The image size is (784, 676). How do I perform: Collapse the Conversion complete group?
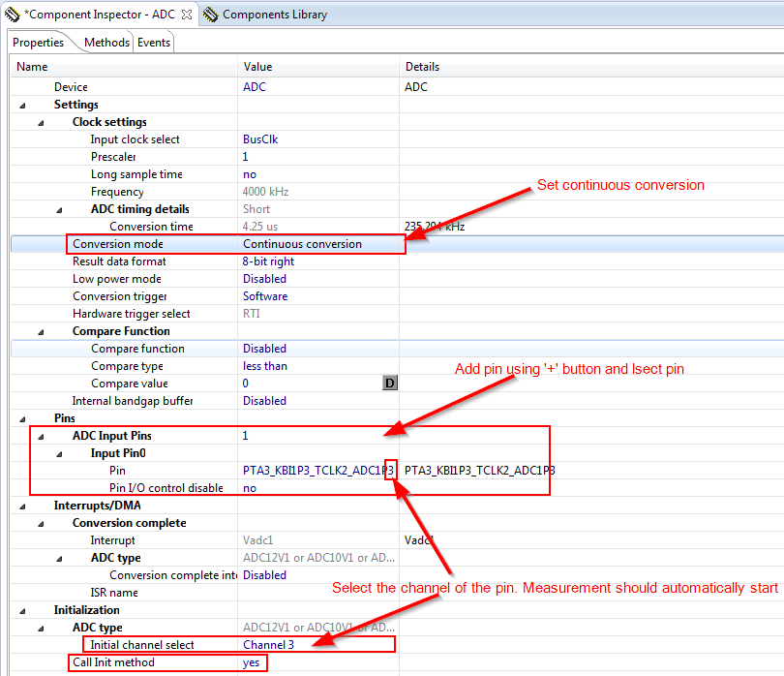(x=41, y=524)
